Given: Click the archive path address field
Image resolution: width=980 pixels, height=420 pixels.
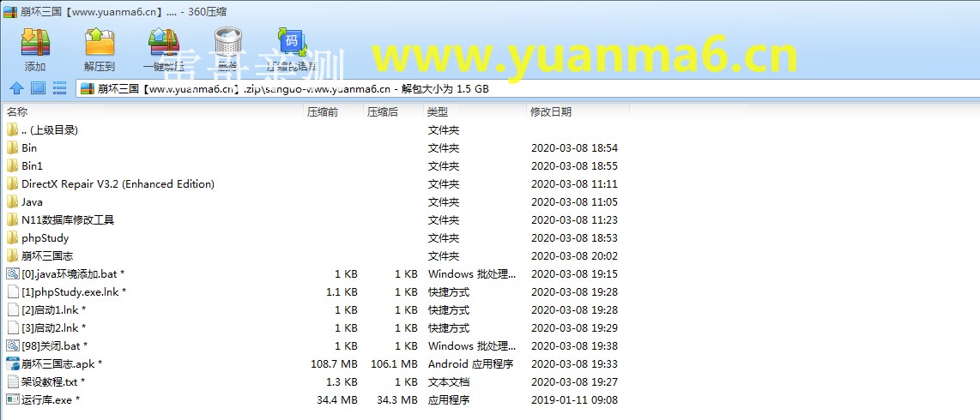Looking at the screenshot, I should coord(528,88).
